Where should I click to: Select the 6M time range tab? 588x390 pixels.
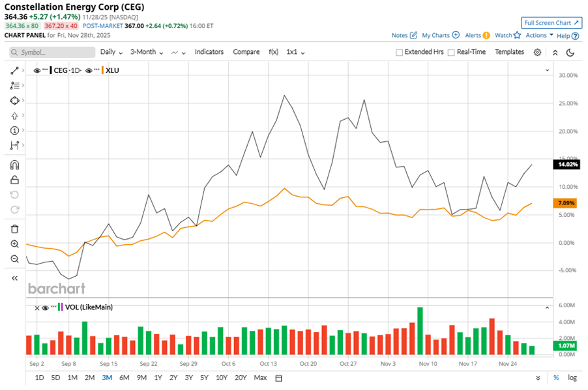(124, 378)
